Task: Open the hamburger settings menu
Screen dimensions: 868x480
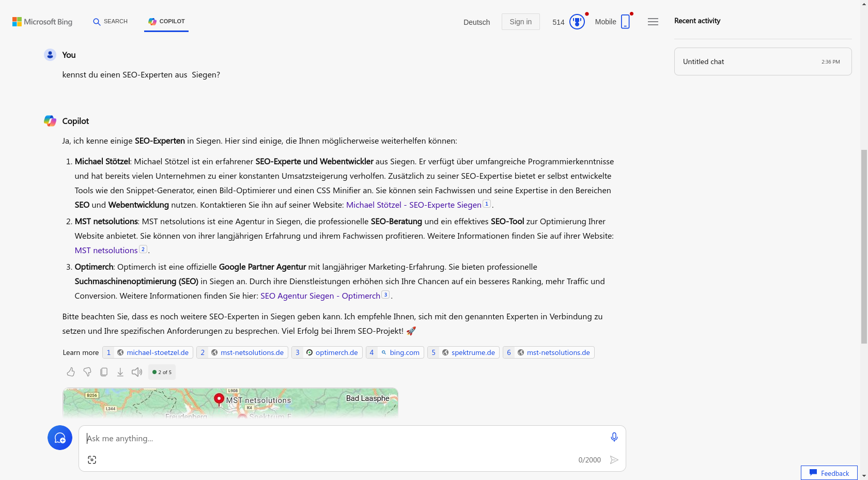Action: (653, 22)
